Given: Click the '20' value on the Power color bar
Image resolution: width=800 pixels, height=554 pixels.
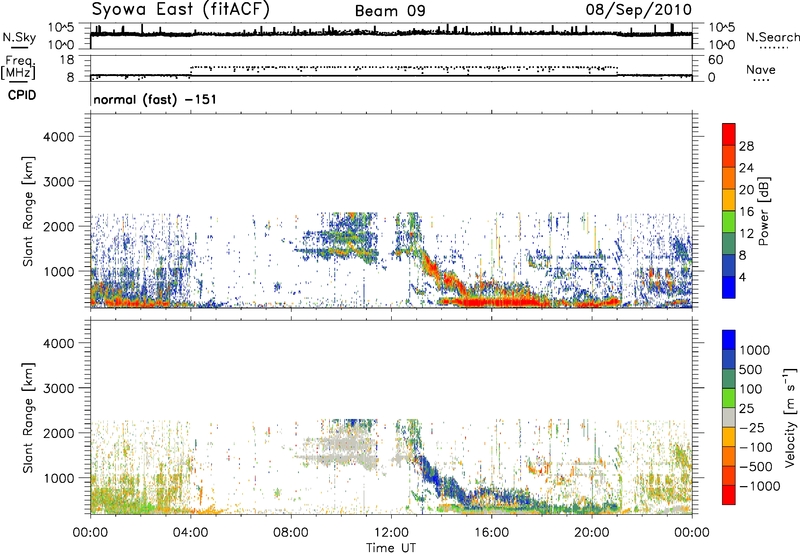Looking at the screenshot, I should pyautogui.click(x=746, y=190).
